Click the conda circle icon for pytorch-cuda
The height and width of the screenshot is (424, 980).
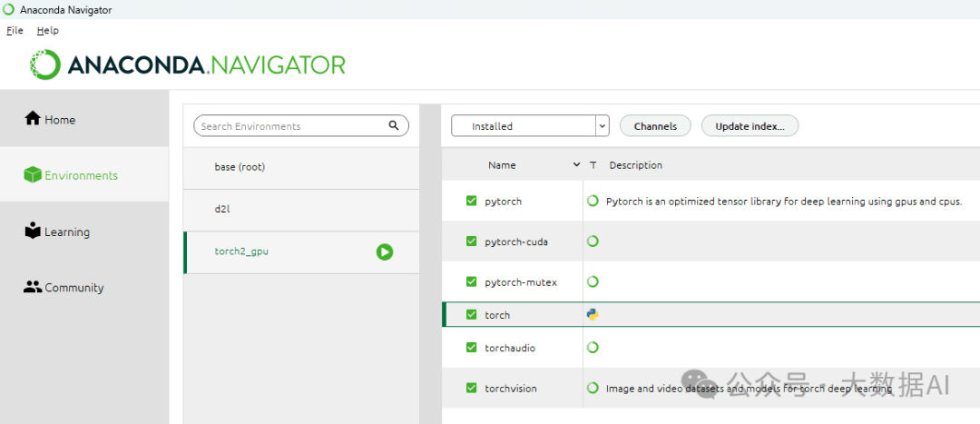point(593,241)
